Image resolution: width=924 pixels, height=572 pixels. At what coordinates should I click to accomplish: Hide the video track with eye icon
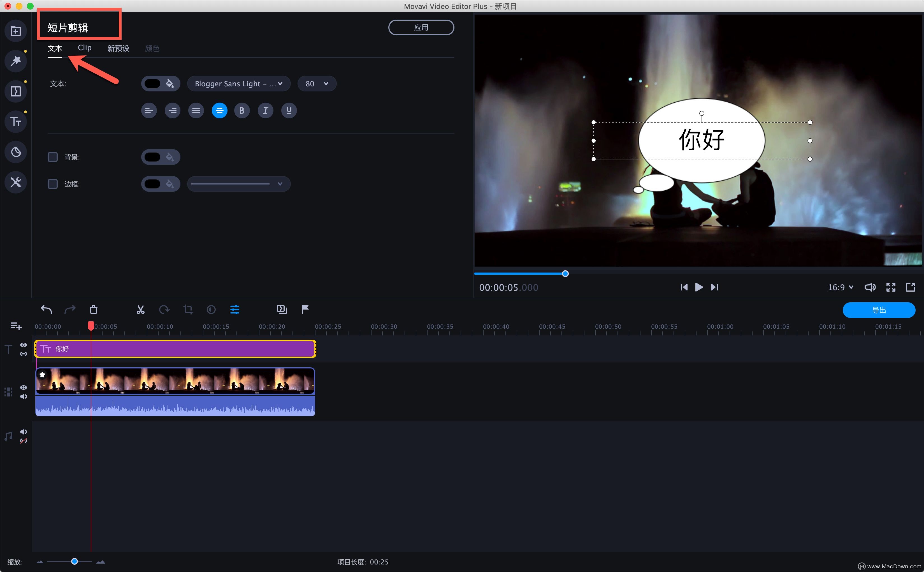pos(24,388)
